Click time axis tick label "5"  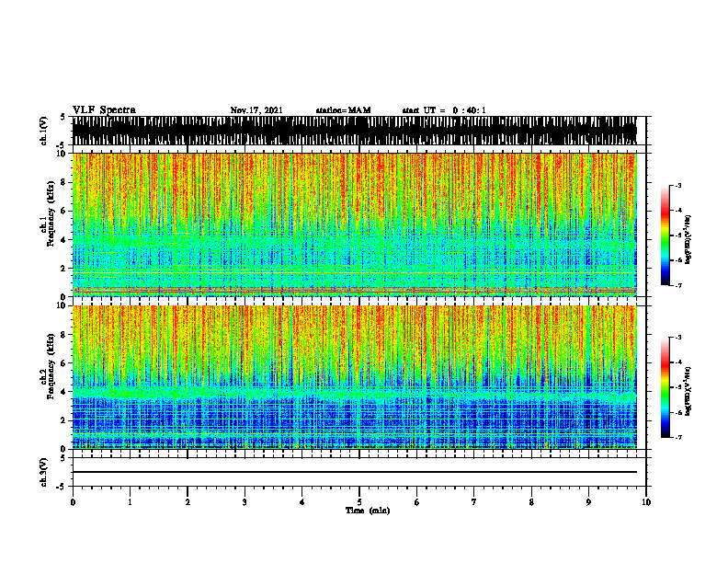coord(359,502)
